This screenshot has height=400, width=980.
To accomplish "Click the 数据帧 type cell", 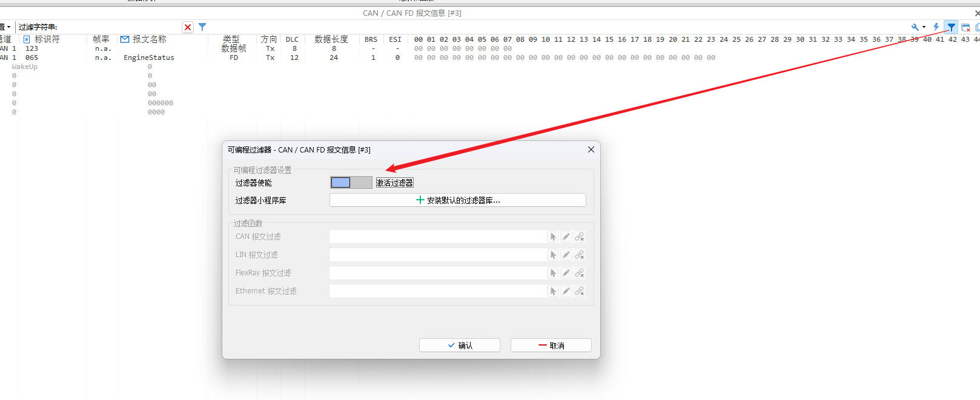I will pos(234,48).
